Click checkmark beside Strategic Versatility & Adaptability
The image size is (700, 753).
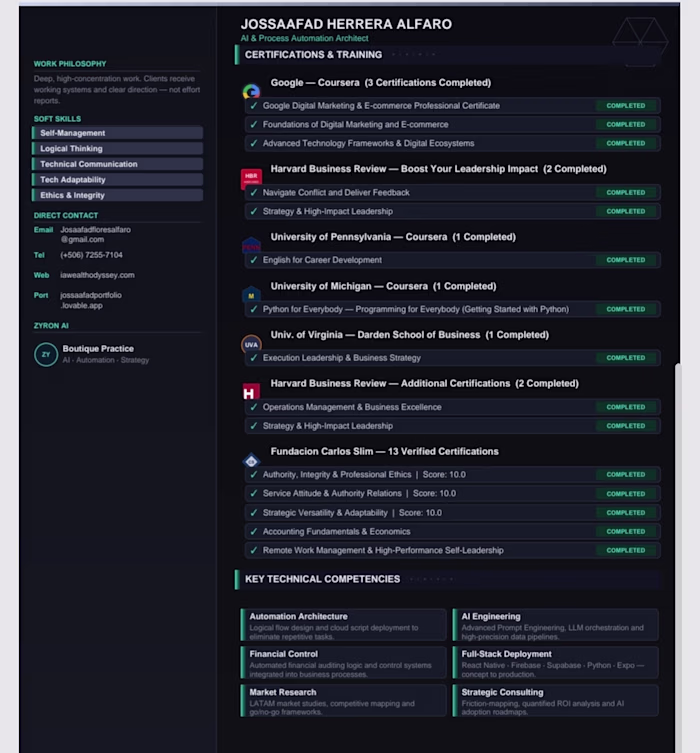254,513
